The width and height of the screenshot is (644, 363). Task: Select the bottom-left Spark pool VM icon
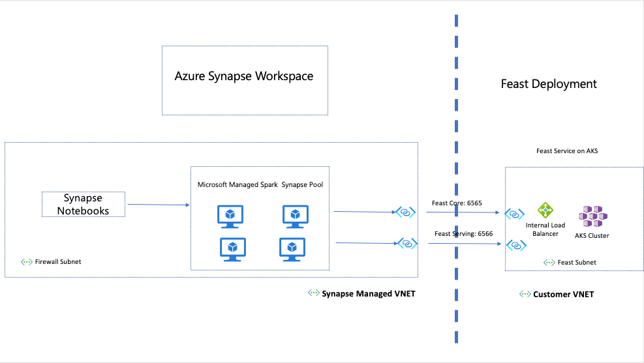pos(233,250)
